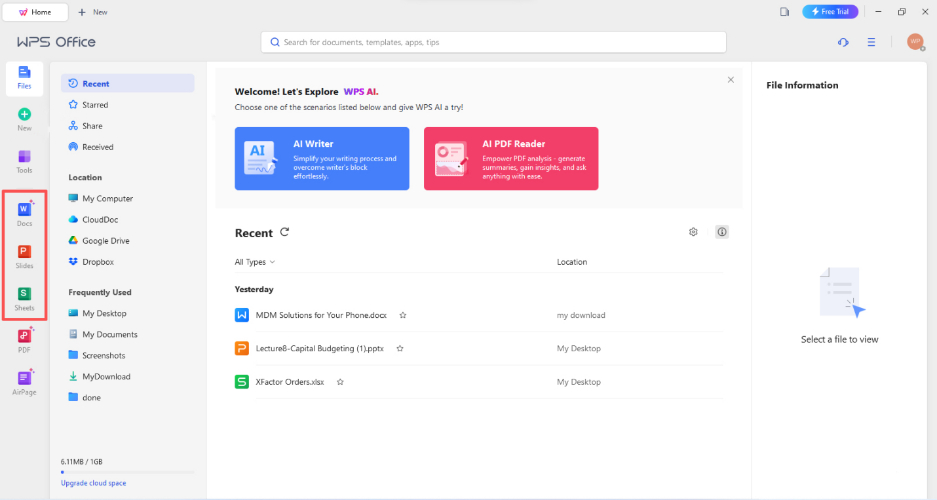Click the presentation icon of Lecture8 file
Viewport: 937px width, 500px height.
[241, 348]
